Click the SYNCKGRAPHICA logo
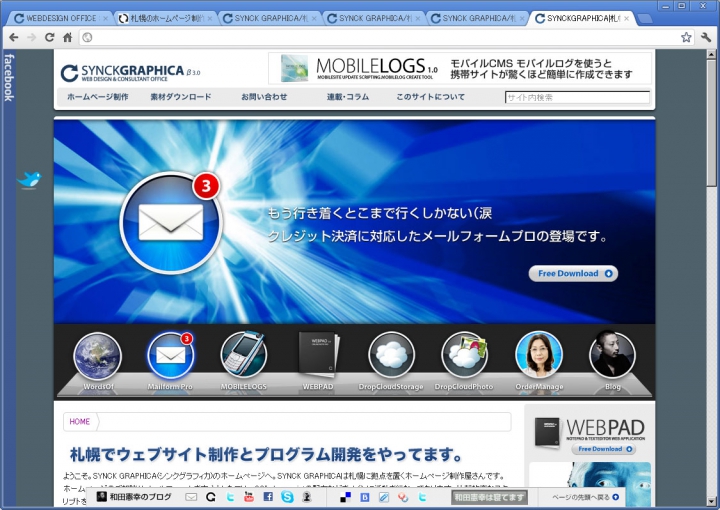 pos(130,73)
